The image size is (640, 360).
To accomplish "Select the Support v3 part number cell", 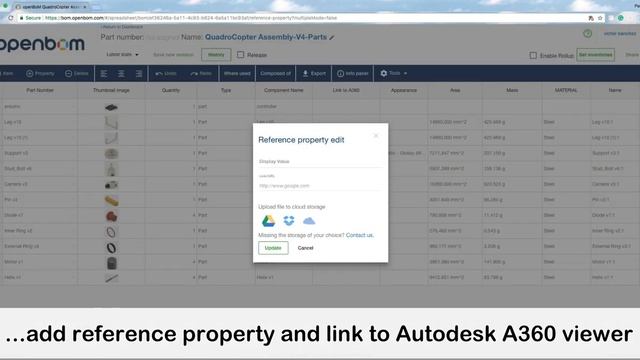I will (x=39, y=153).
